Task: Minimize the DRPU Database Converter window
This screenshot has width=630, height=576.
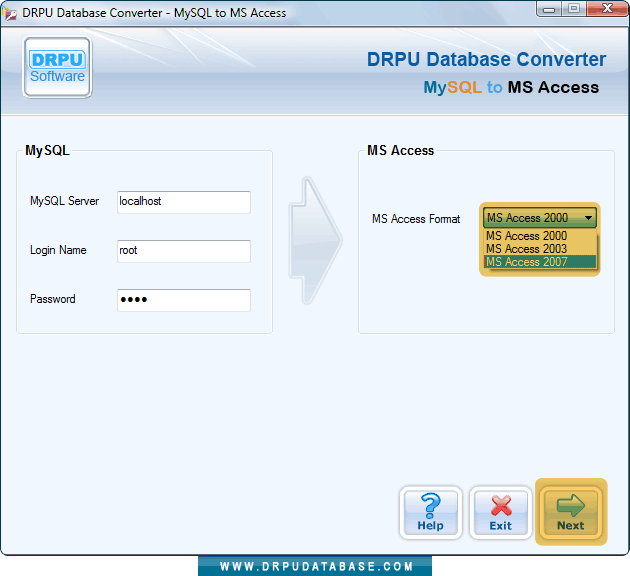Action: coord(549,9)
